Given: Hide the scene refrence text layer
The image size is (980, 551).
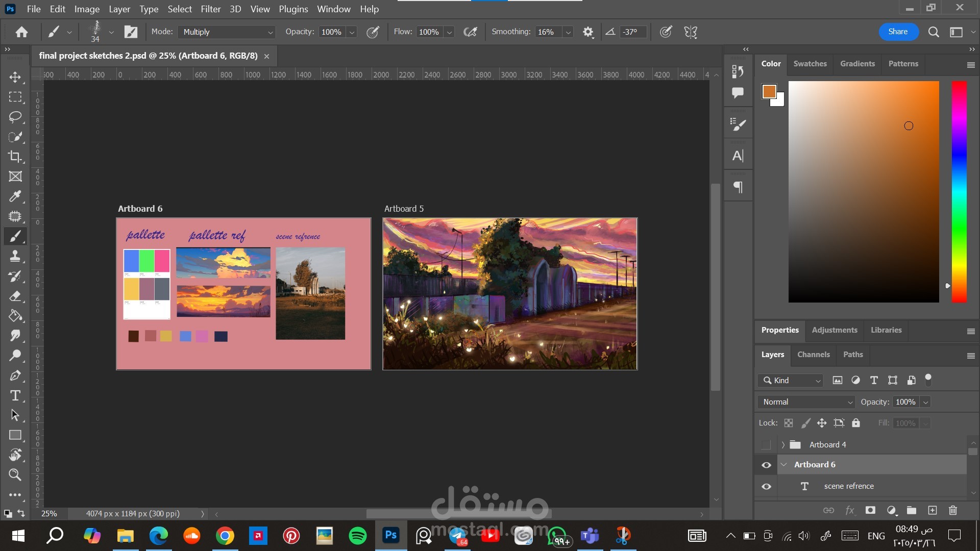Looking at the screenshot, I should click(x=766, y=486).
